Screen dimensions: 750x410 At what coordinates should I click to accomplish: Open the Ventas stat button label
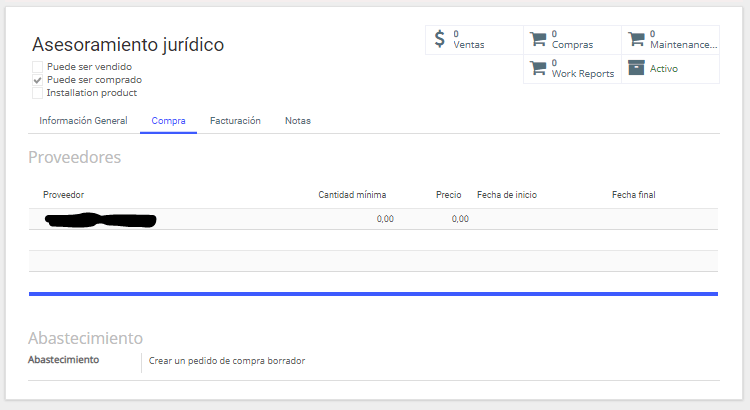[469, 45]
